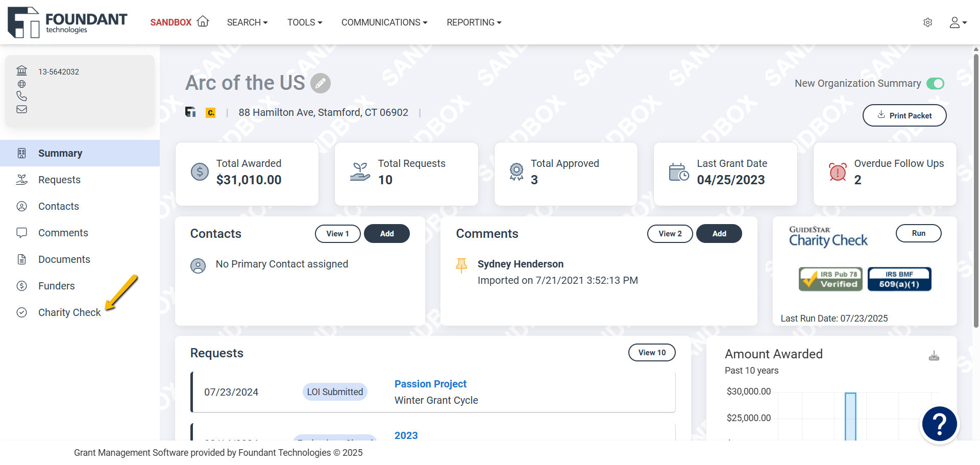
Task: Click the $31,010.00 Total Awarded value
Action: click(249, 180)
